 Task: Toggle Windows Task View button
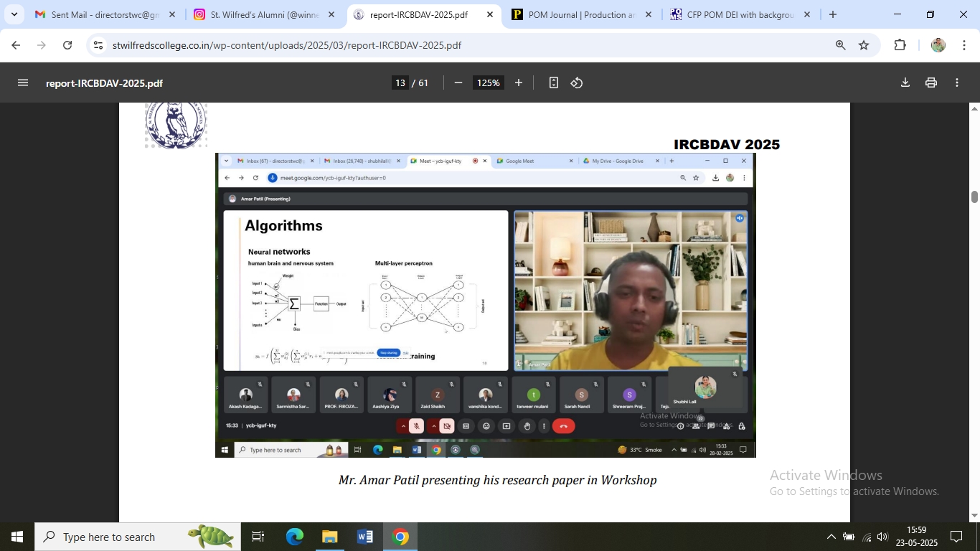click(258, 537)
